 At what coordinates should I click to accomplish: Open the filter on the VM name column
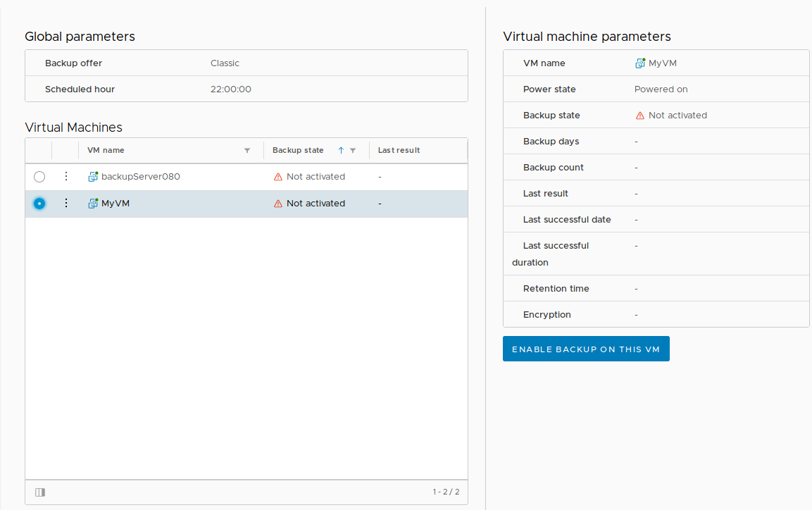[247, 150]
